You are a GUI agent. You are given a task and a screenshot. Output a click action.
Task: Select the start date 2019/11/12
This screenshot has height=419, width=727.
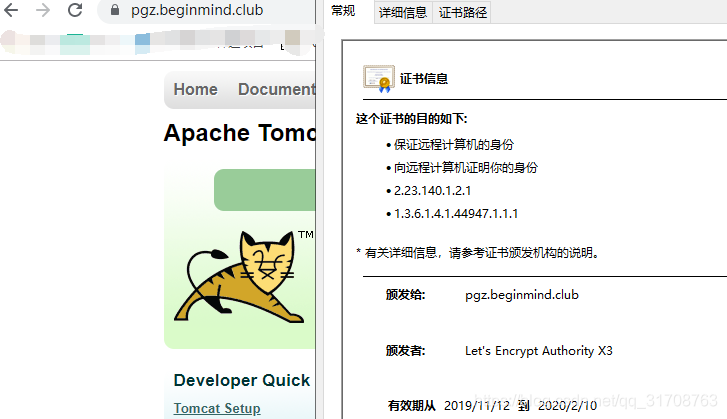477,406
